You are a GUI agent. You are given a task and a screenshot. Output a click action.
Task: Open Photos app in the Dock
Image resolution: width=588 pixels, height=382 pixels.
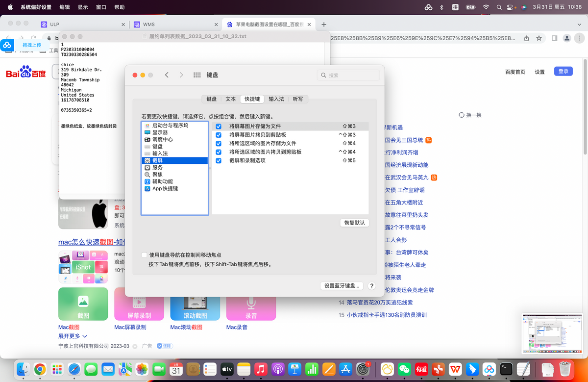pyautogui.click(x=142, y=369)
